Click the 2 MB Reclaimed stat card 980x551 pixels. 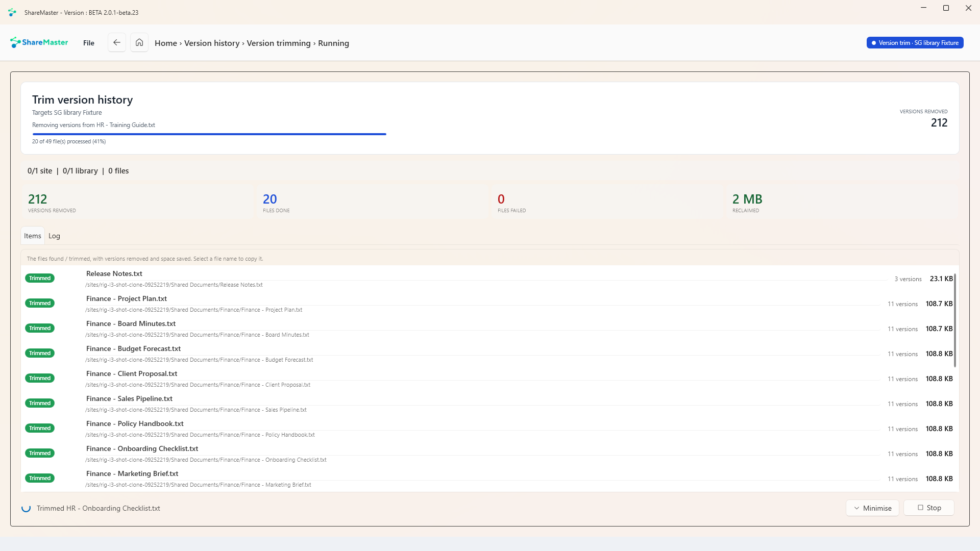pos(842,203)
